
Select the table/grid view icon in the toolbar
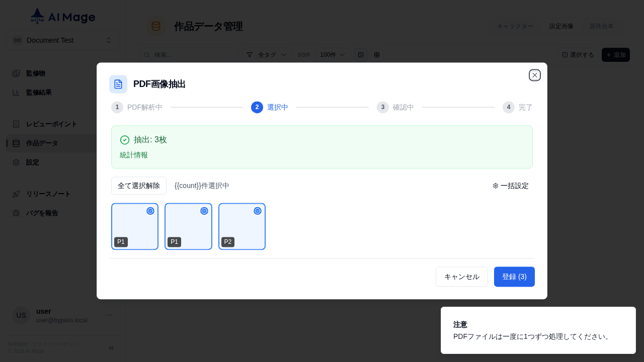pos(377,55)
